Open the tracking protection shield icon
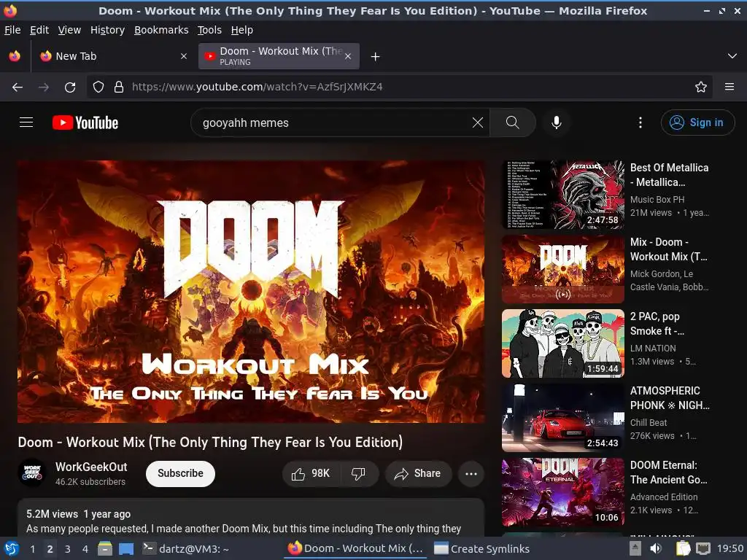 coord(98,87)
